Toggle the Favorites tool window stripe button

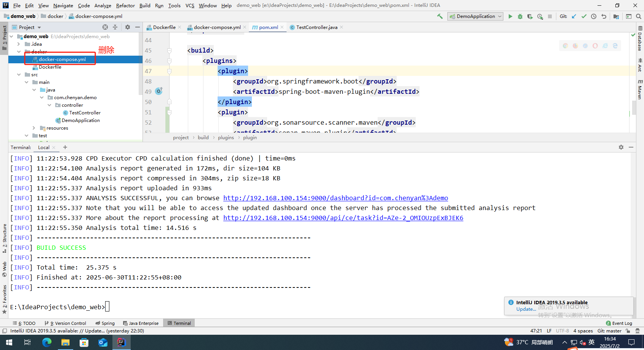click(x=5, y=299)
